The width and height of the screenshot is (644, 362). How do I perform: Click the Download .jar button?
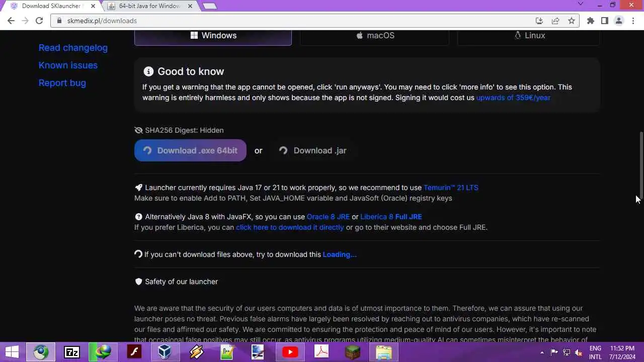click(312, 150)
